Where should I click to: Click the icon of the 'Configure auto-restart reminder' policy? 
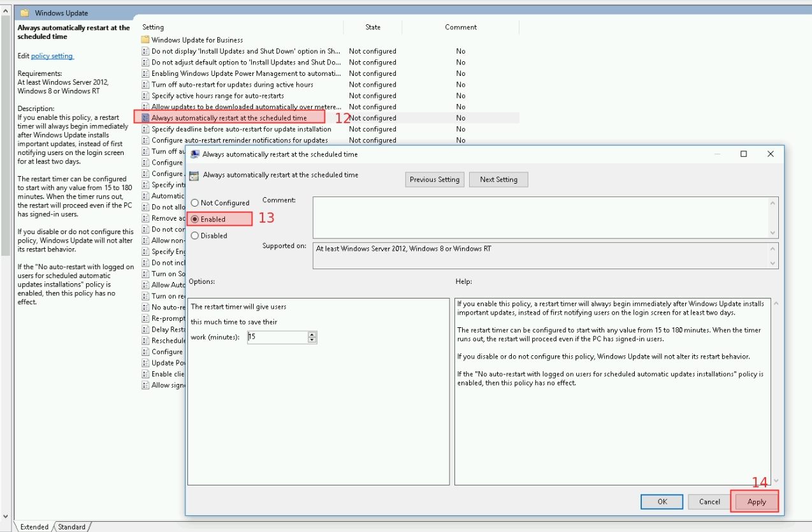(145, 140)
